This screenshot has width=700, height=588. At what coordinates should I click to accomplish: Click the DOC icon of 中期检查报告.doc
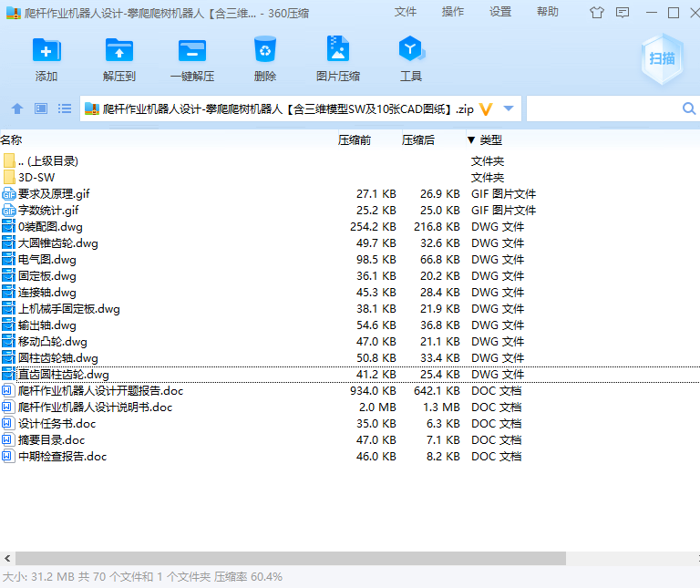pos(7,457)
